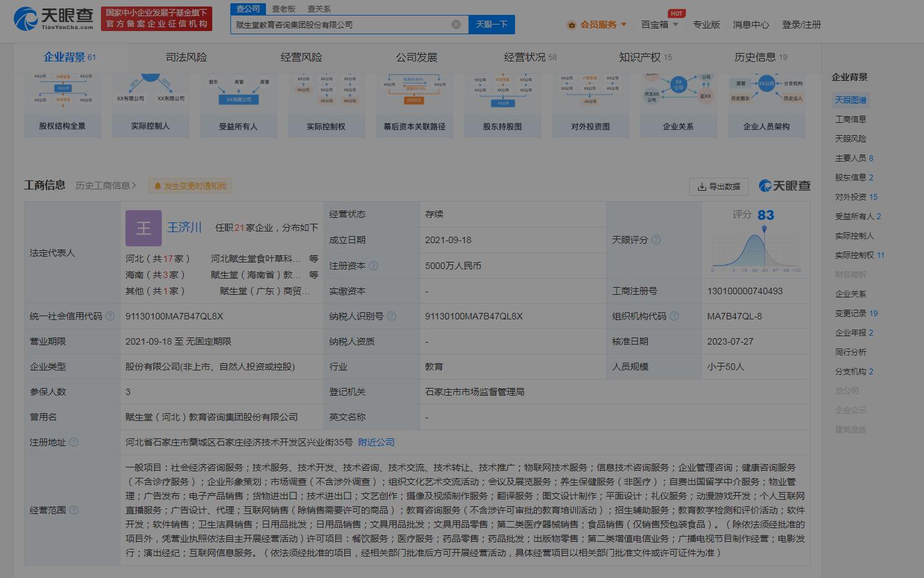Click the help icon next to 注册资本
The image size is (924, 578).
click(x=373, y=266)
